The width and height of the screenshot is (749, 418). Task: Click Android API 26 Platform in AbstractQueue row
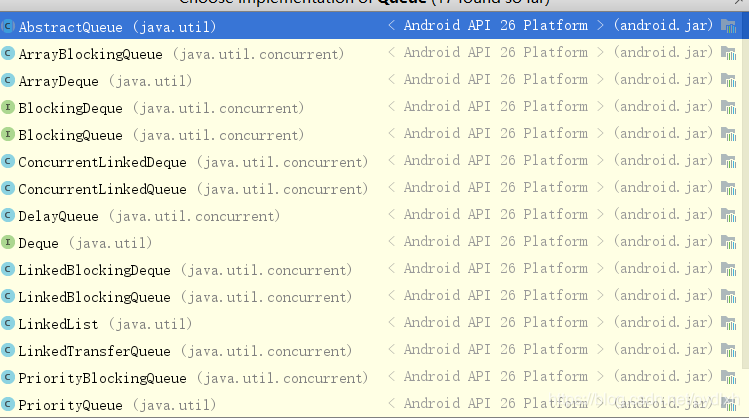(496, 25)
